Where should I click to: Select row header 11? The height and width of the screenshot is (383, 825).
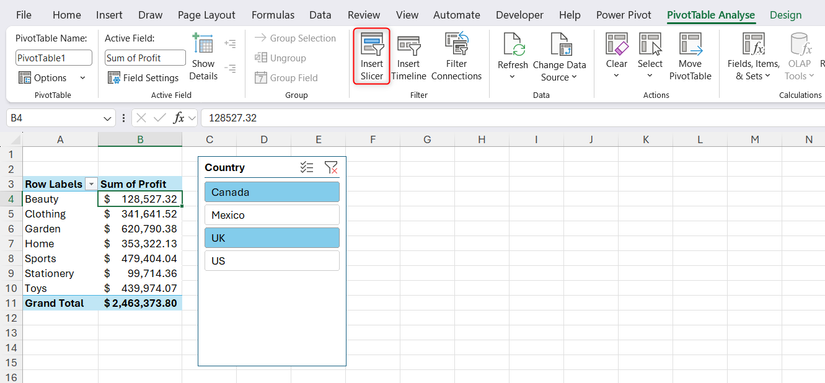coord(12,304)
